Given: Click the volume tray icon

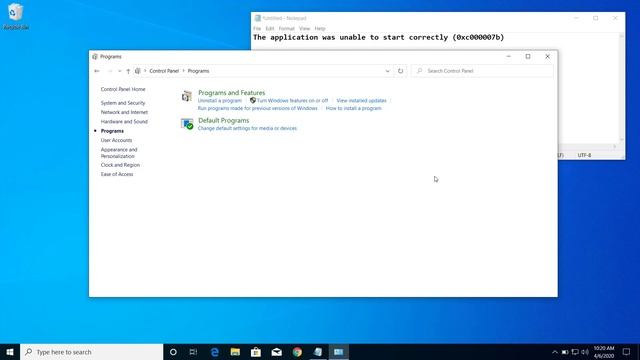Looking at the screenshot, I should [x=585, y=352].
